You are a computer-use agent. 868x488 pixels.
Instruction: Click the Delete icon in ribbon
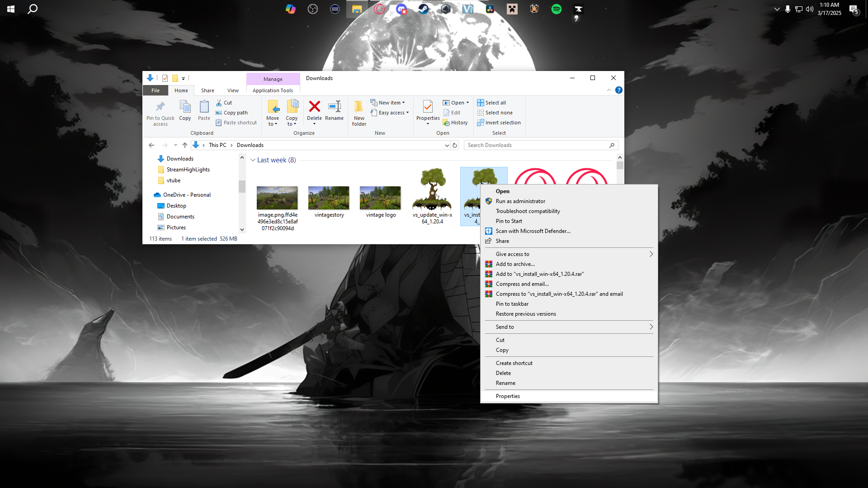314,107
